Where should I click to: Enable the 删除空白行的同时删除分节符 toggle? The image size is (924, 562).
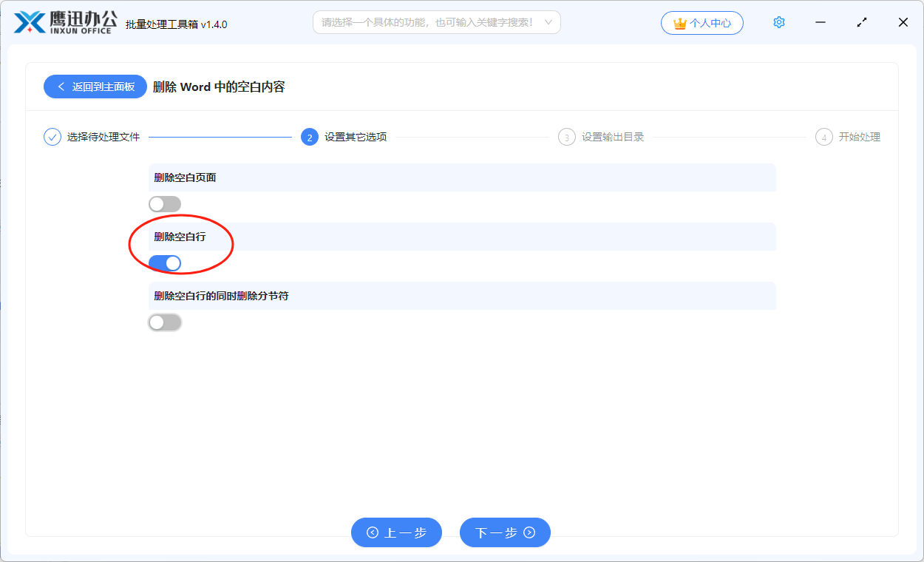coord(164,322)
